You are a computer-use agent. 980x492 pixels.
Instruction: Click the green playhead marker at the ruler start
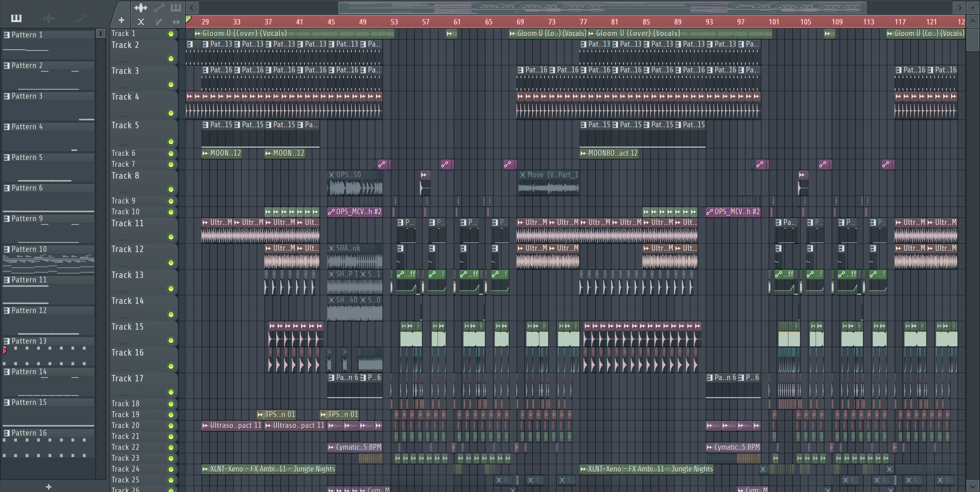click(188, 19)
